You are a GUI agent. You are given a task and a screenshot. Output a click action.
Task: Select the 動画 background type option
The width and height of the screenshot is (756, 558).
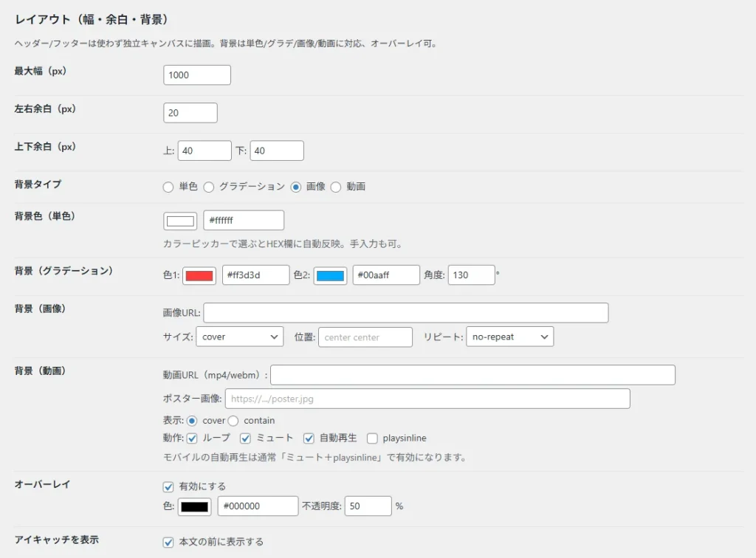[x=336, y=187]
